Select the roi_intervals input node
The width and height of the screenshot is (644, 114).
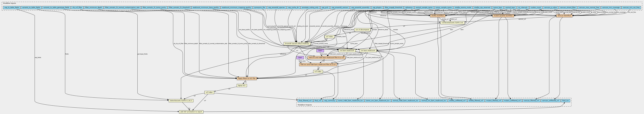(522, 8)
